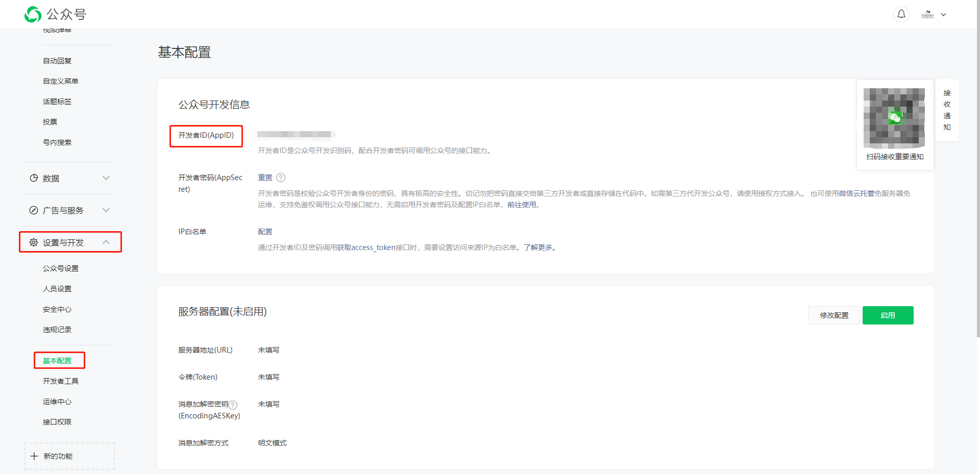This screenshot has height=474, width=980.
Task: Click the 广告与服务 compass icon
Action: (x=34, y=210)
